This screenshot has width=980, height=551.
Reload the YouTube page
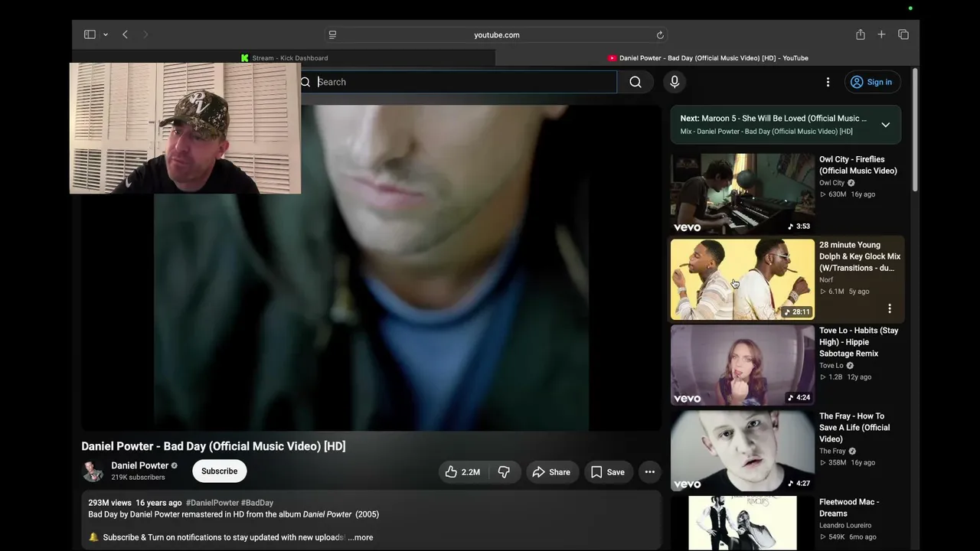pos(660,34)
